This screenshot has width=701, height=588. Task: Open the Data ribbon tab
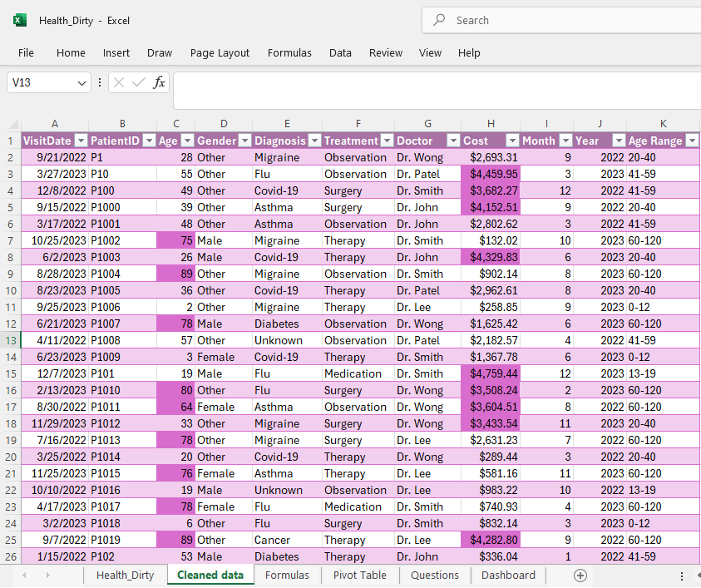(340, 52)
